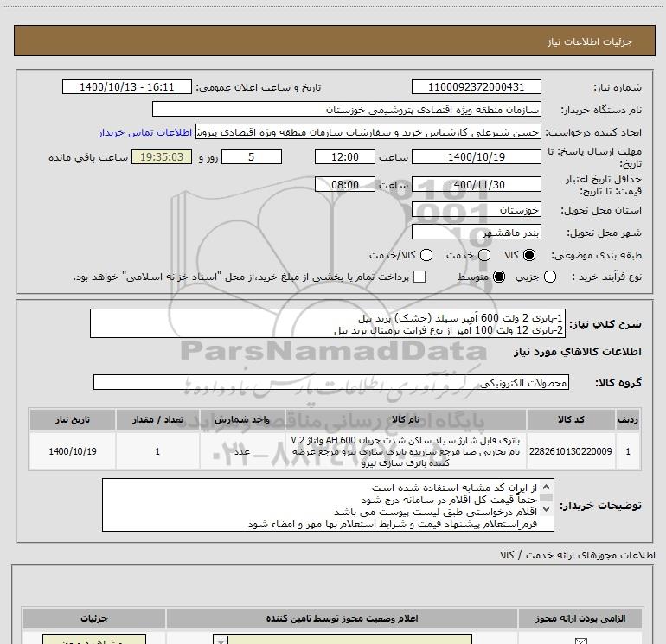Toggle Islamic treasury payment checkbox

[x=419, y=277]
